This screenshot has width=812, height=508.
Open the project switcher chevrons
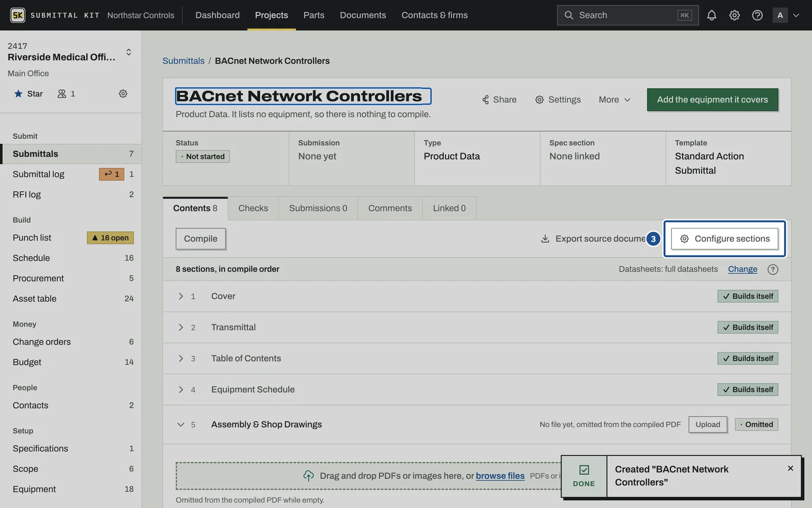tap(128, 52)
